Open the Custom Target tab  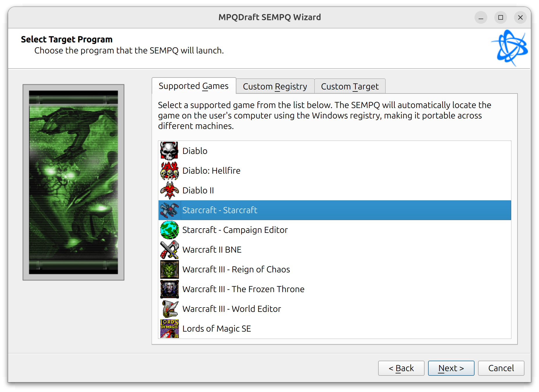coord(350,86)
